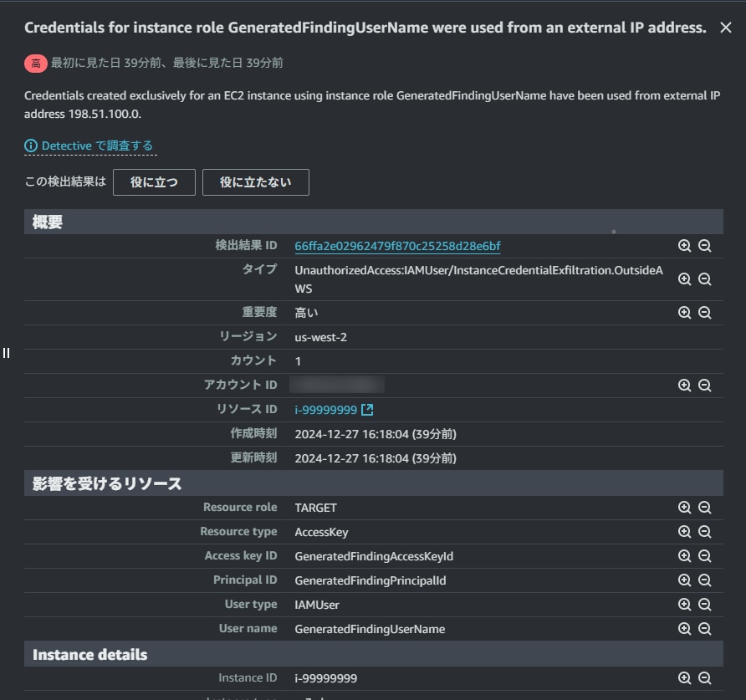The width and height of the screenshot is (746, 700).
Task: Mark finding as 役に立つ
Action: (x=154, y=182)
